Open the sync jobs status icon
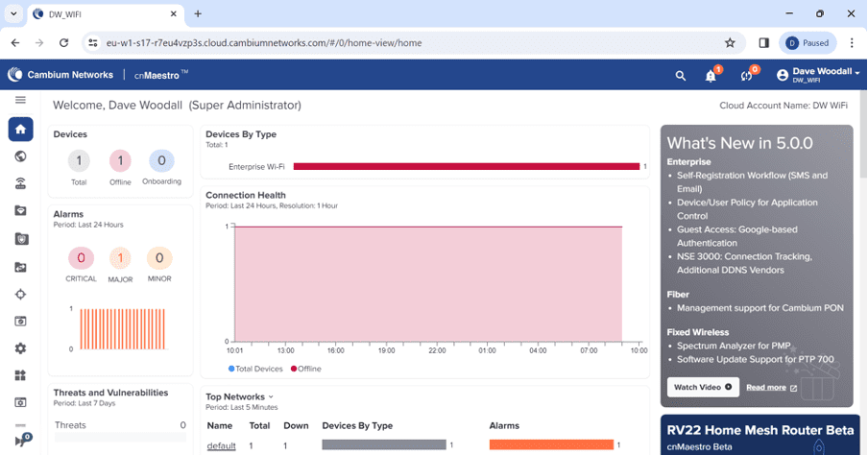 [748, 75]
